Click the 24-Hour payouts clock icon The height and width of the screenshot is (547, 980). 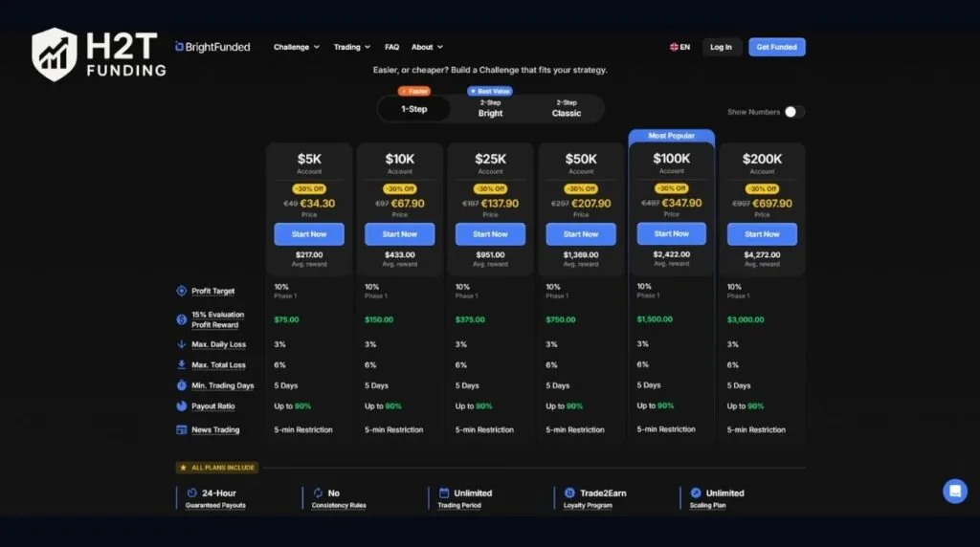191,492
